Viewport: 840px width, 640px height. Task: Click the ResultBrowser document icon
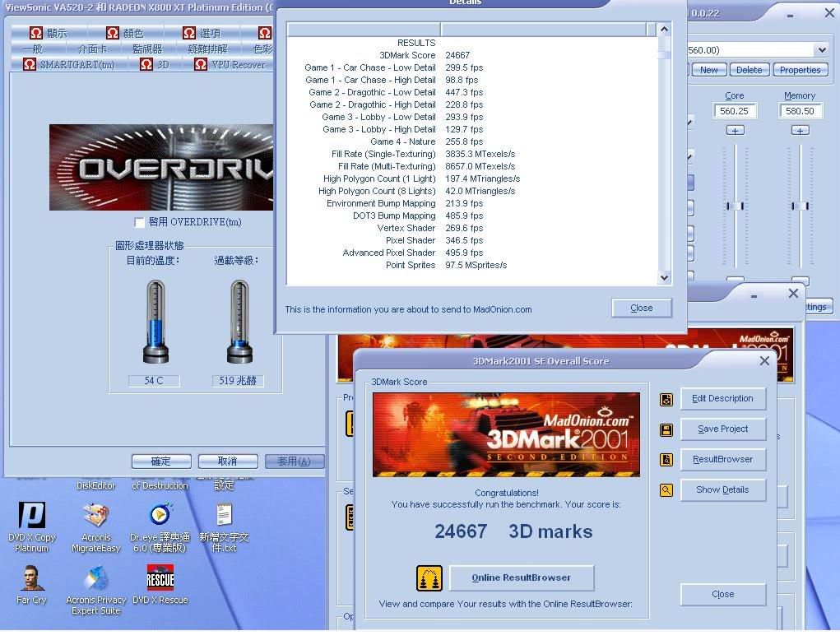click(666, 460)
